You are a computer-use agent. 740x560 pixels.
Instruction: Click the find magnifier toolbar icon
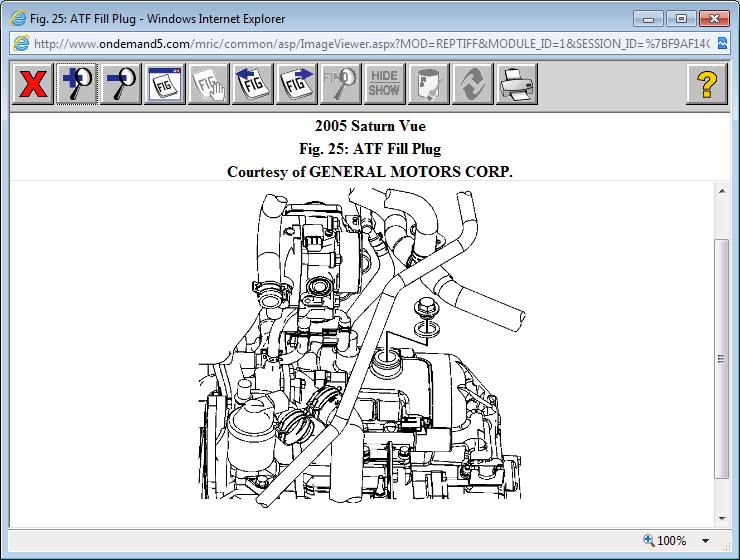click(x=341, y=84)
